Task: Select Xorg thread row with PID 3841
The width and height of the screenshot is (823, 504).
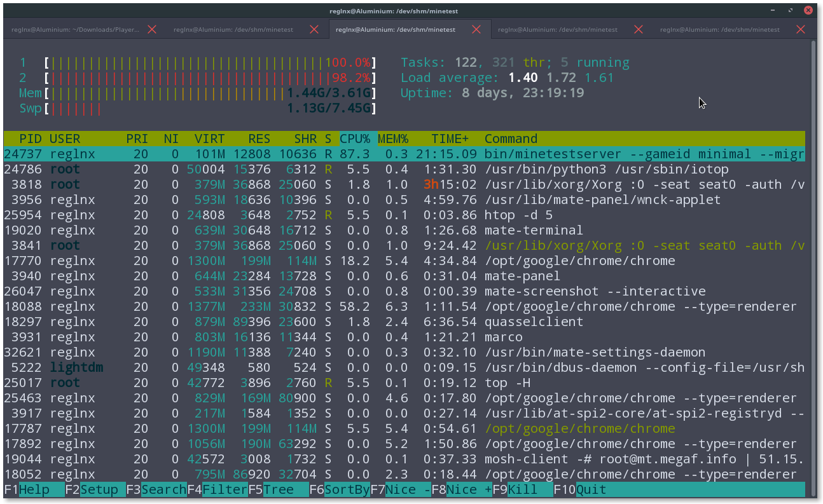Action: 404,245
